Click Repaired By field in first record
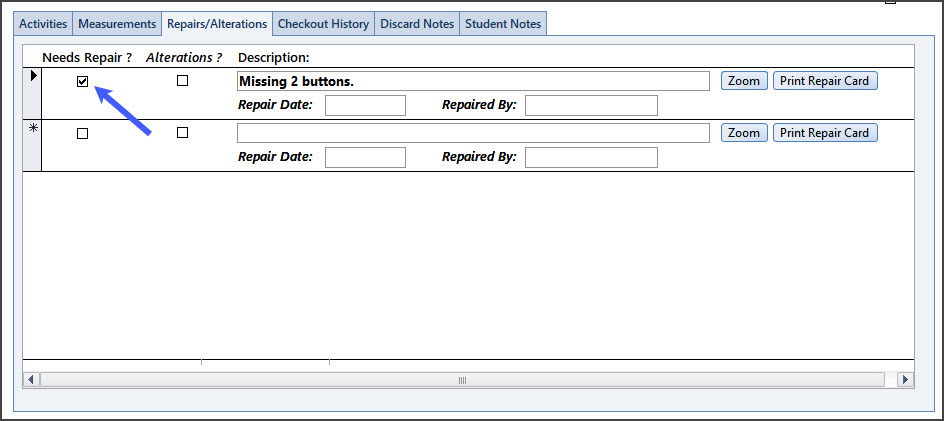The image size is (944, 421). (591, 106)
